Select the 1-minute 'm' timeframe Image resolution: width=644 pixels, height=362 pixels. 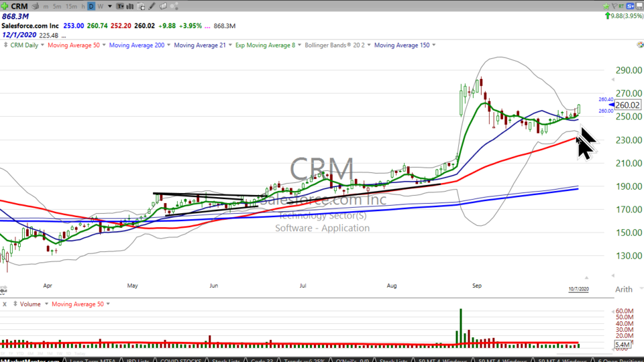click(x=46, y=7)
